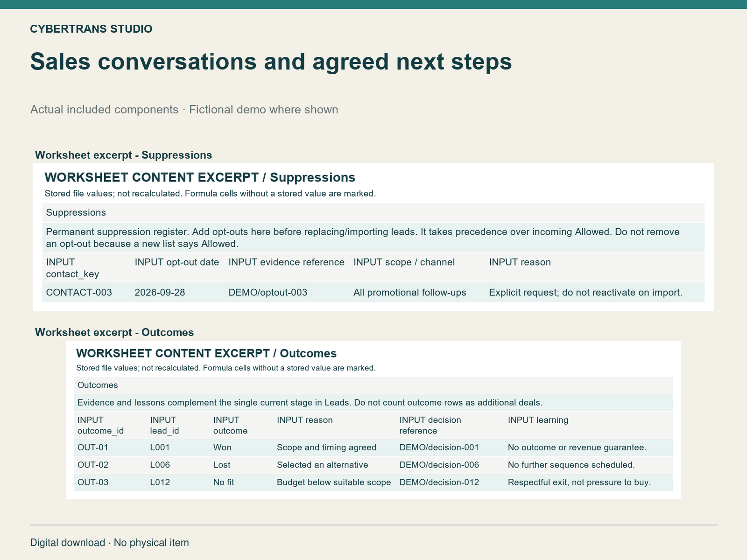Image resolution: width=747 pixels, height=560 pixels.
Task: Click DEMO/decision-012 cell
Action: coord(439,482)
